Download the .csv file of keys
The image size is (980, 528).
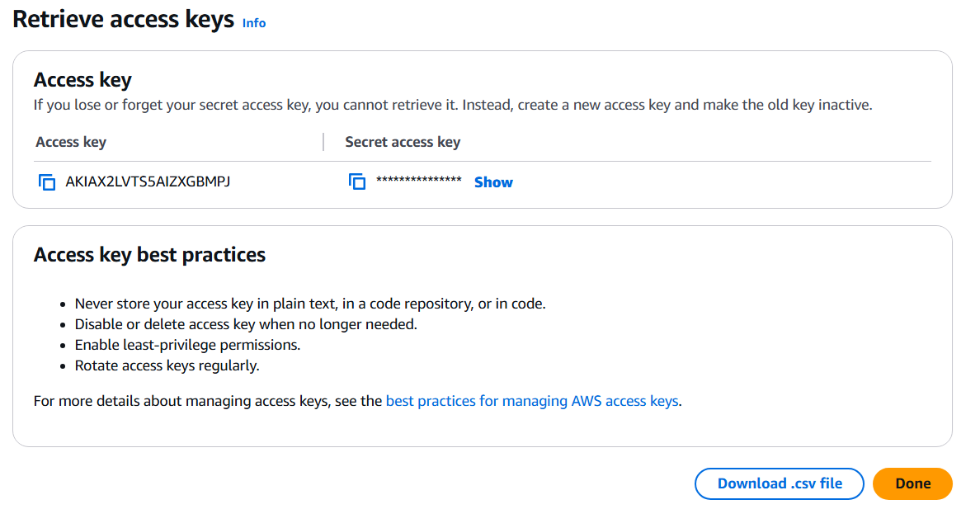point(780,483)
